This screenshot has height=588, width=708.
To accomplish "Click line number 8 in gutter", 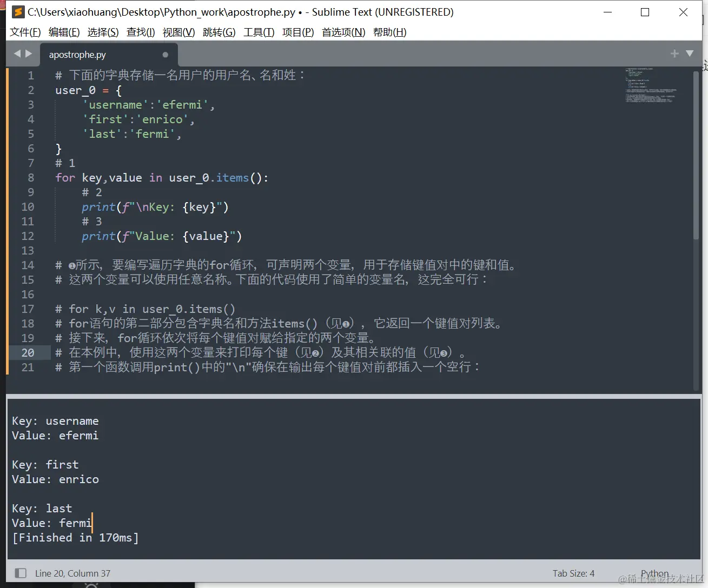I will [x=31, y=178].
